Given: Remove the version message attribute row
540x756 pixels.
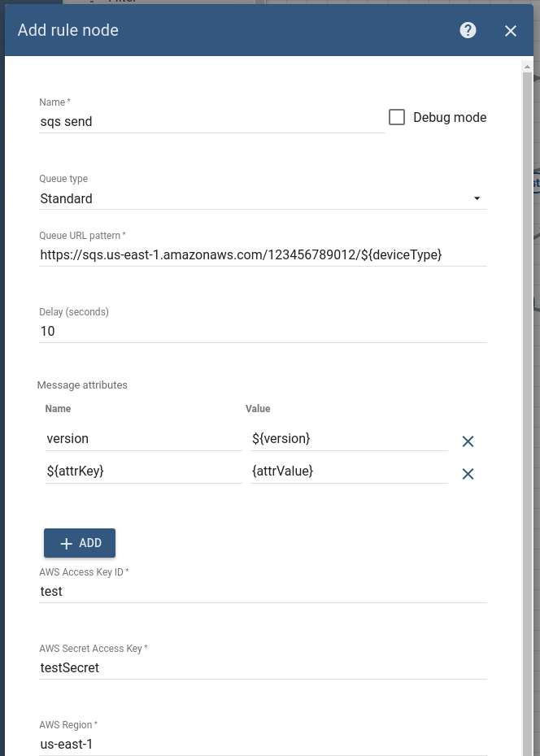Looking at the screenshot, I should pyautogui.click(x=468, y=441).
